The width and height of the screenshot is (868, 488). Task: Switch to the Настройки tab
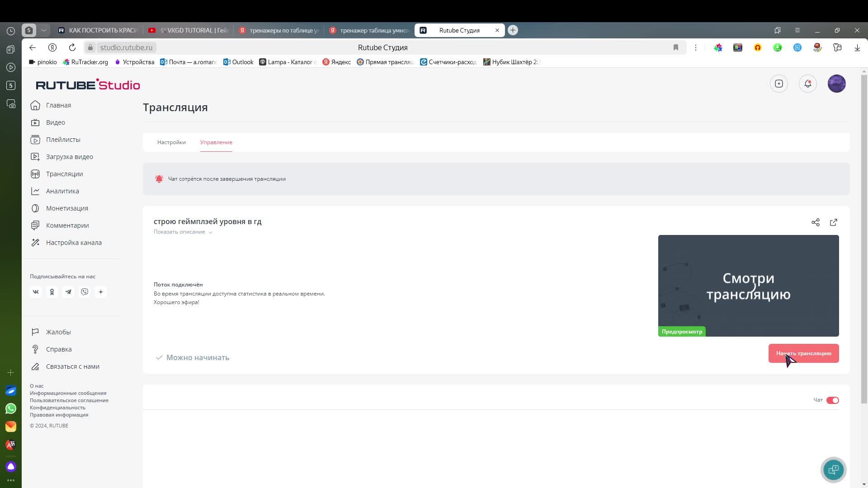point(172,142)
